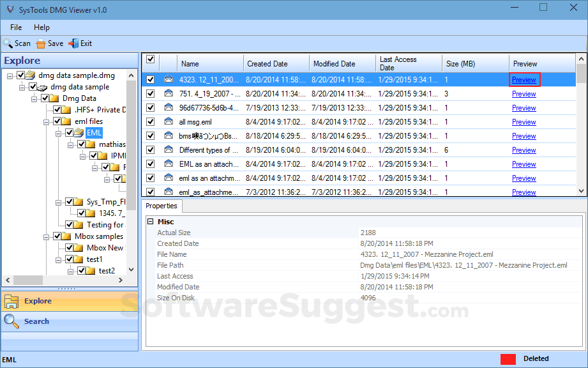The width and height of the screenshot is (588, 368).
Task: Open the Explore panel using its folder icon
Action: 10,300
